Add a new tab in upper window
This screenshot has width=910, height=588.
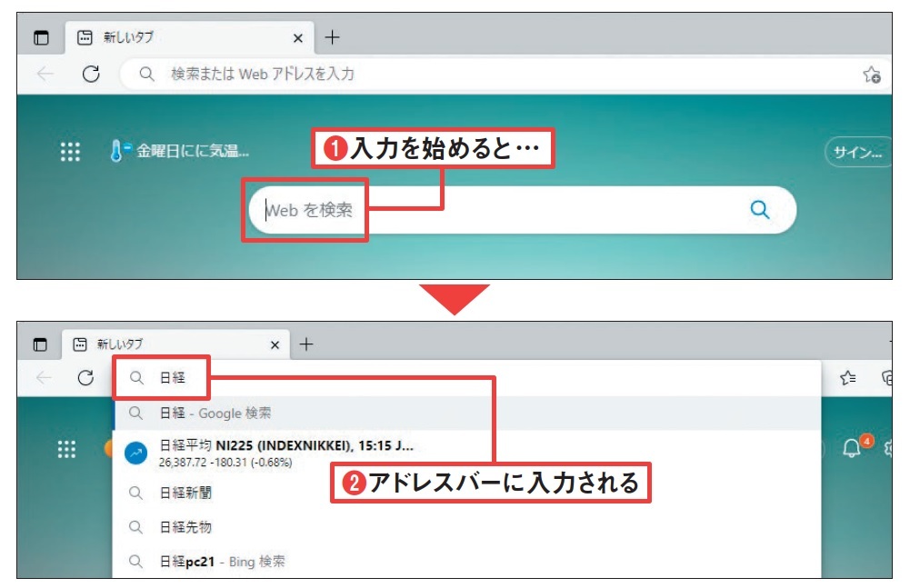pos(332,38)
